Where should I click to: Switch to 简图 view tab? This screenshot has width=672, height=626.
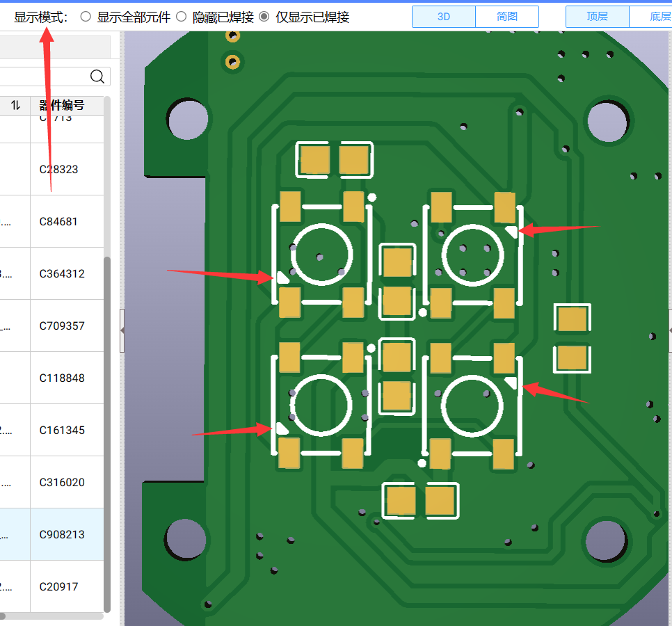[x=507, y=17]
